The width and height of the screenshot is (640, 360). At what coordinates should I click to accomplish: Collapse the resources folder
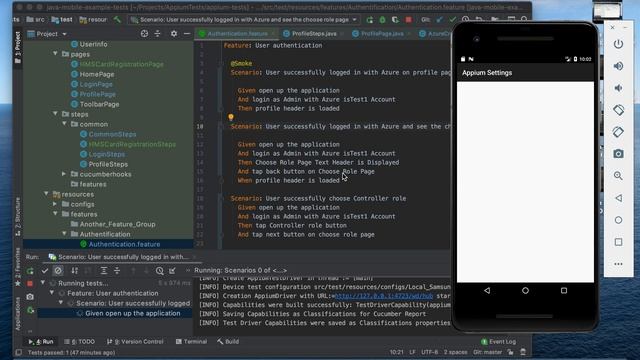tap(47, 193)
